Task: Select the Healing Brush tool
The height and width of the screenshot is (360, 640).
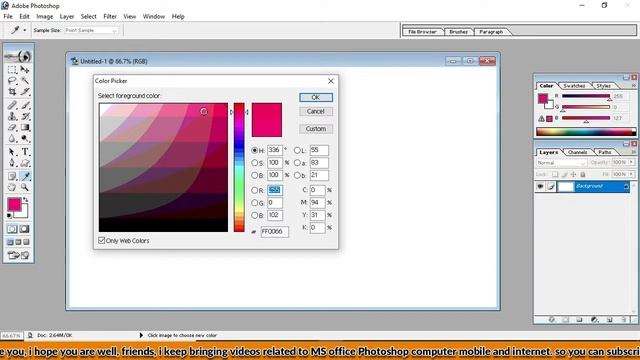Action: tap(12, 105)
